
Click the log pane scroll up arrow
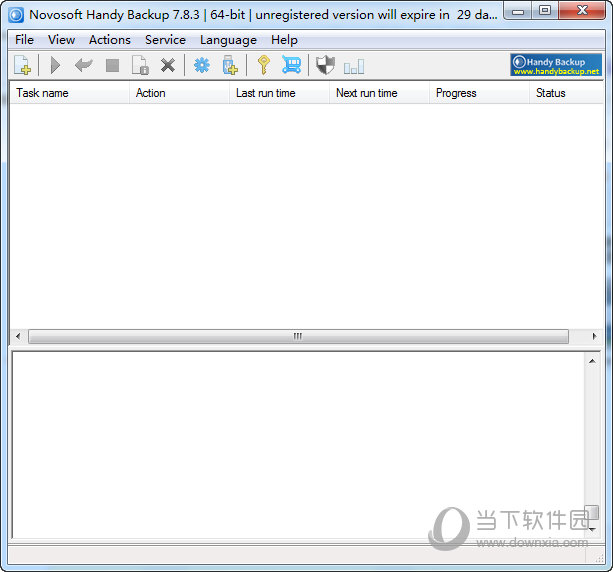pyautogui.click(x=592, y=361)
